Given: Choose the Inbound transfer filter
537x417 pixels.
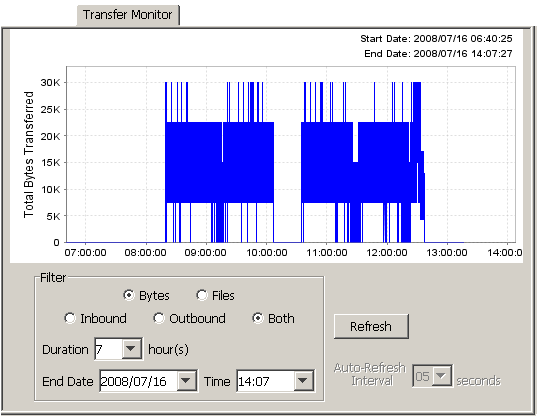Looking at the screenshot, I should tap(70, 318).
